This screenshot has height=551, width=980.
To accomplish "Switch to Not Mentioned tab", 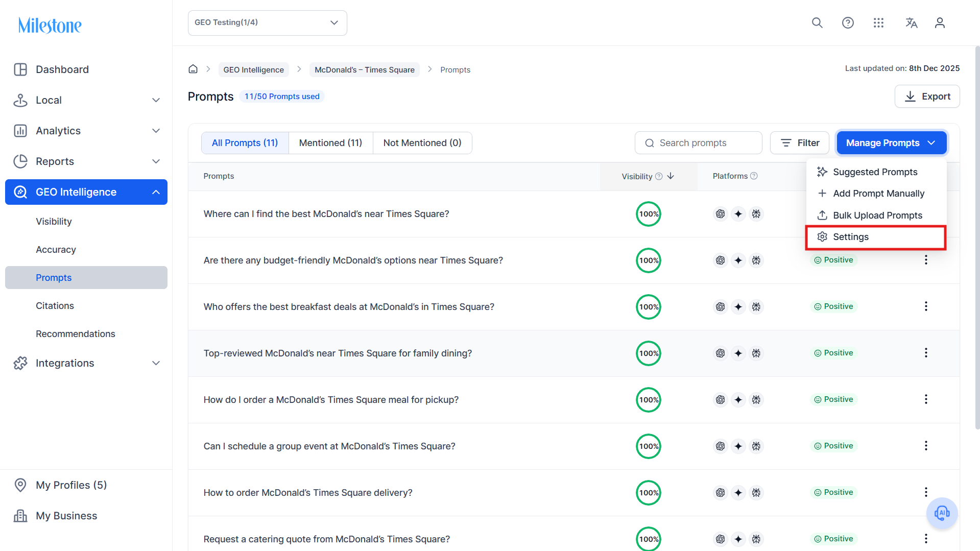I will click(x=422, y=143).
